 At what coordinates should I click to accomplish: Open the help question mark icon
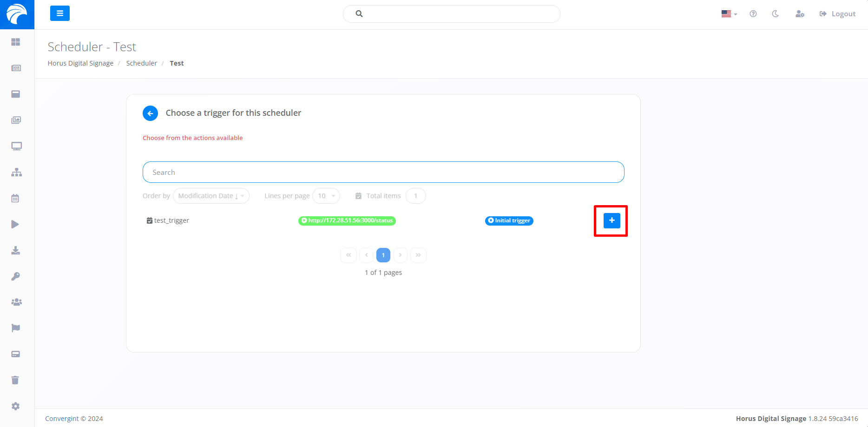point(753,14)
